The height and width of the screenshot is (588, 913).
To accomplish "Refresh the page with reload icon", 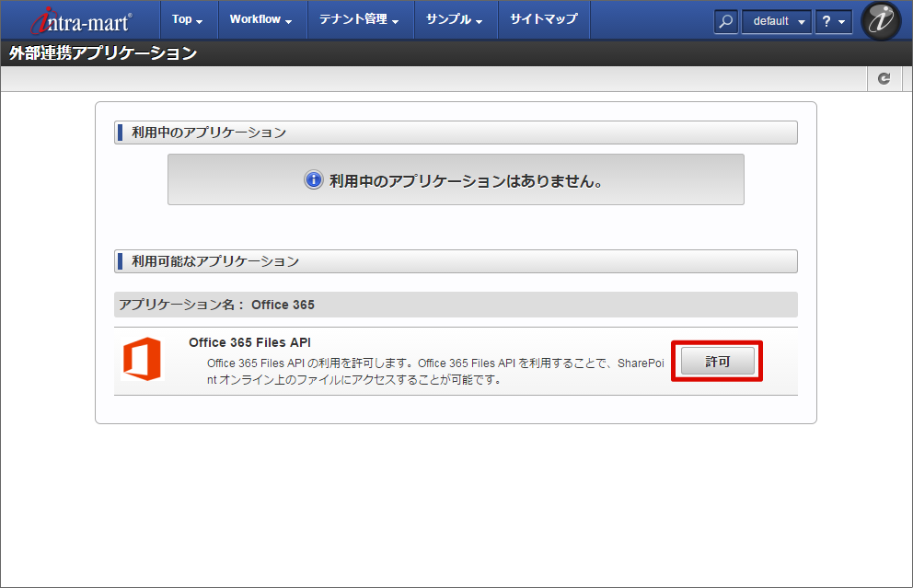I will (884, 78).
